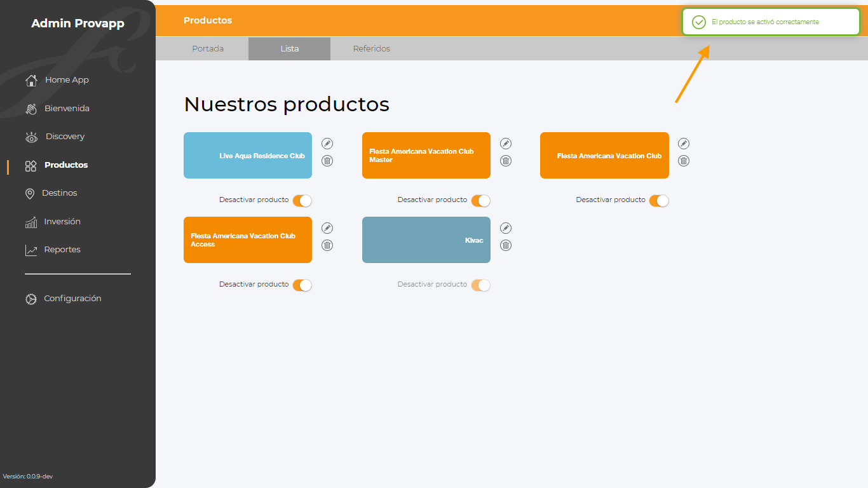Open Home App in sidebar

(x=67, y=80)
